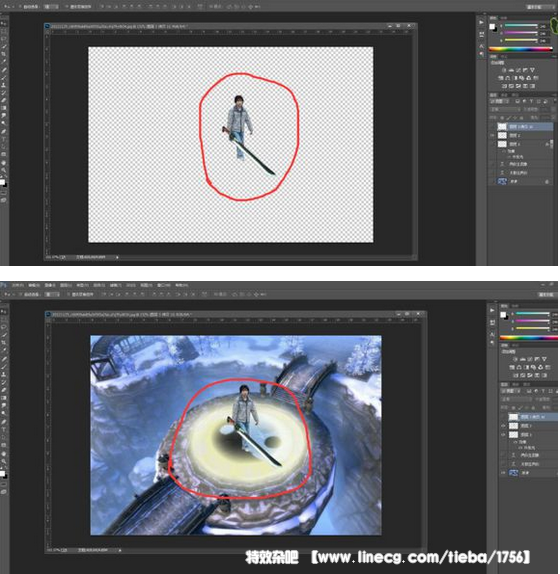The height and width of the screenshot is (574, 560).
Task: Select Crop tool in snow-scene window
Action: [4, 342]
